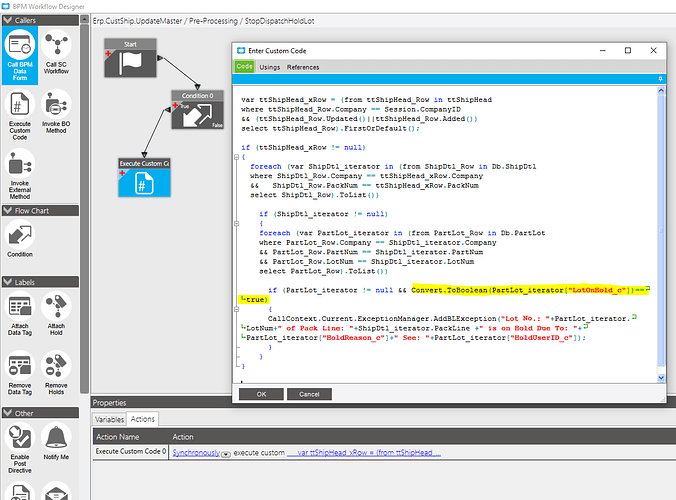Select the Execute Custom Code node on canvas
This screenshot has width=676, height=500.
pyautogui.click(x=144, y=178)
